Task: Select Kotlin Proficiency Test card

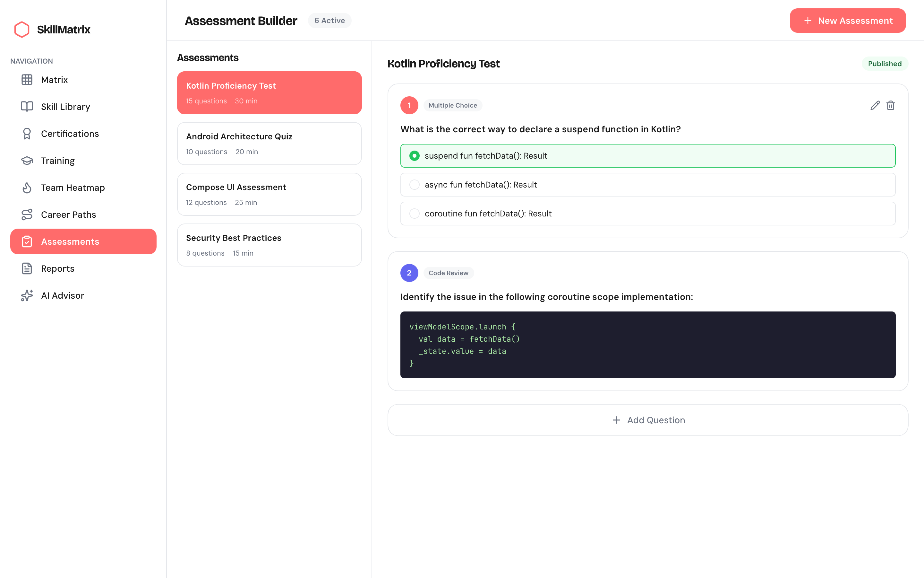Action: (x=269, y=93)
